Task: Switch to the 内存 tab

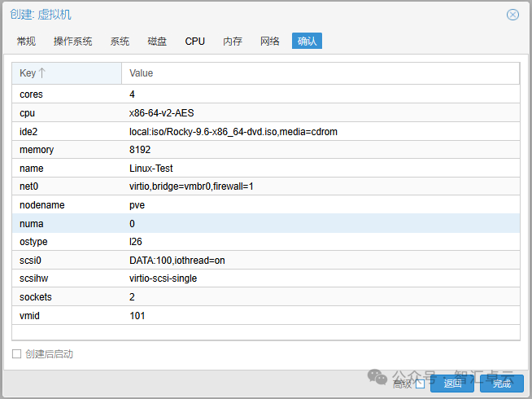Action: coord(233,42)
